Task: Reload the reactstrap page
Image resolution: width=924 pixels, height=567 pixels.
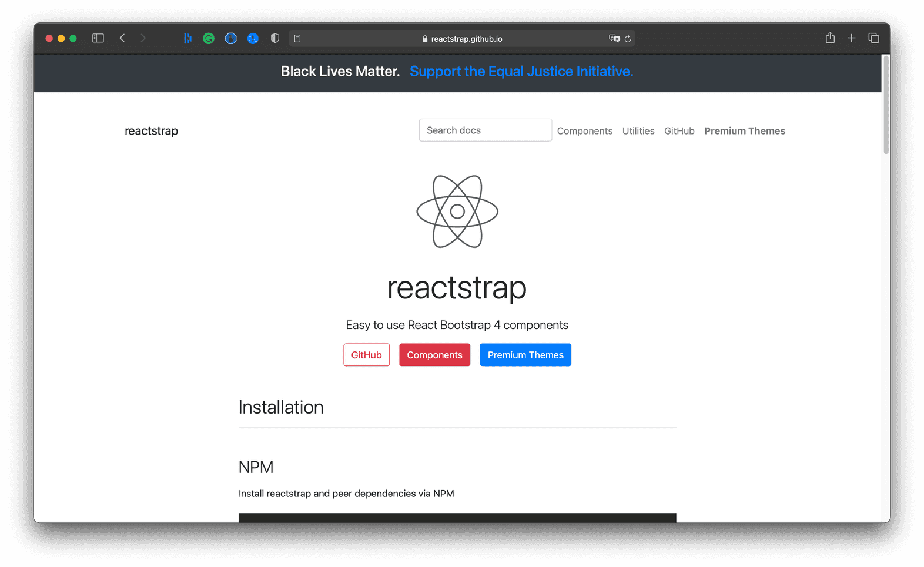Action: tap(628, 39)
